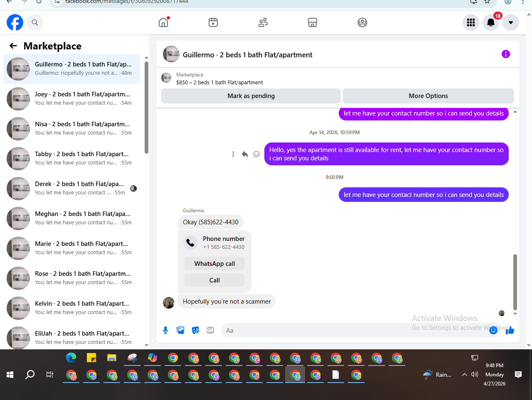The height and width of the screenshot is (400, 532).
Task: Click phone number +1 585-622-4430
Action: 224,247
